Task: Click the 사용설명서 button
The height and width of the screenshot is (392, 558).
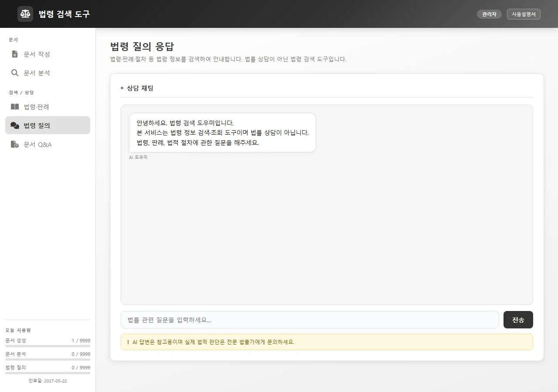Action: coord(524,14)
